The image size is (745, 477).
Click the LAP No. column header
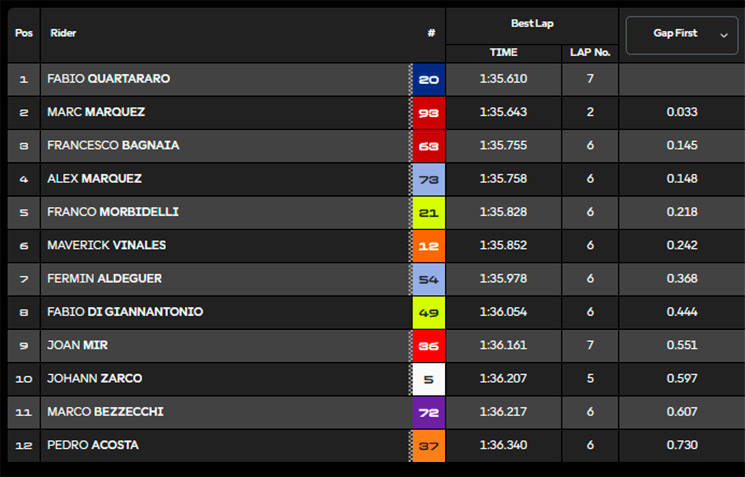tap(590, 53)
